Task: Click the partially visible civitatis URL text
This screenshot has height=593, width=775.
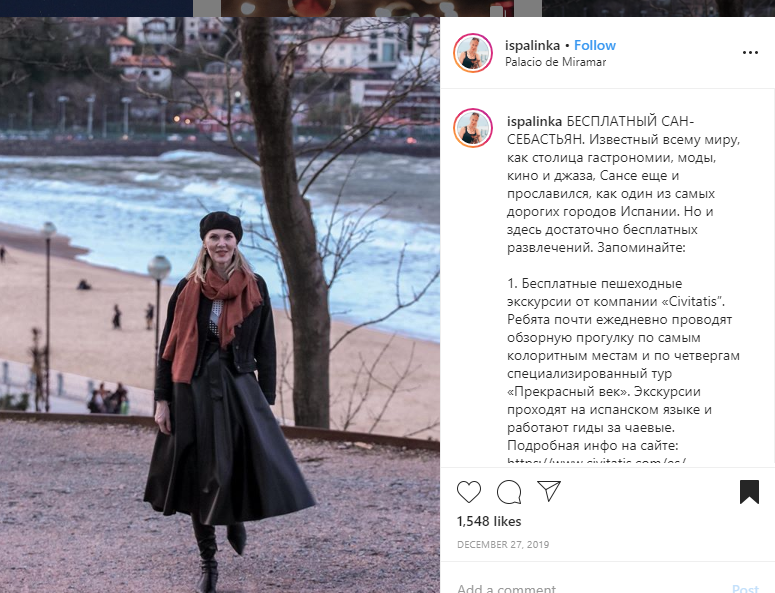Action: [x=596, y=461]
